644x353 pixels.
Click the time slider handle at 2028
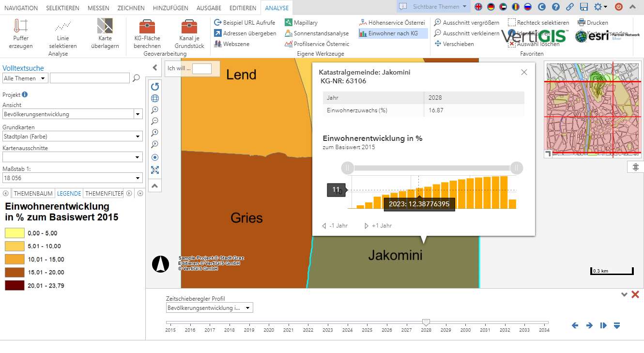click(426, 321)
